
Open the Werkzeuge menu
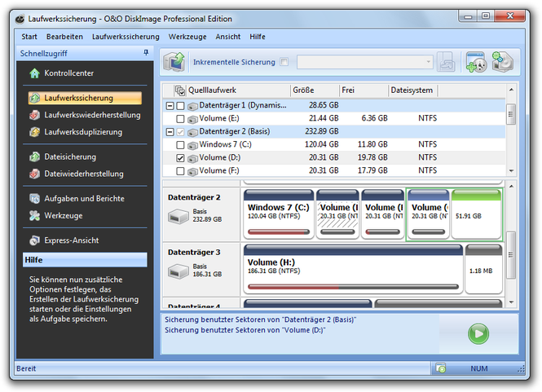pyautogui.click(x=187, y=37)
